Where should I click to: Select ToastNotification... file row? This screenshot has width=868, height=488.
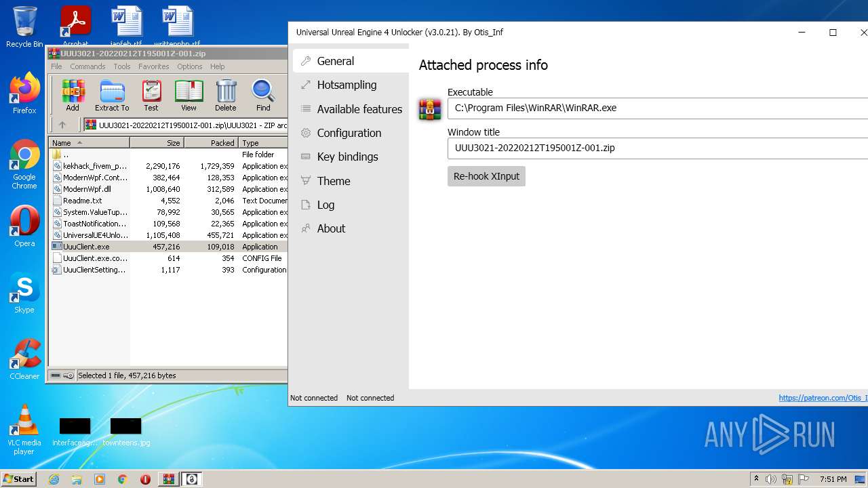tap(169, 224)
